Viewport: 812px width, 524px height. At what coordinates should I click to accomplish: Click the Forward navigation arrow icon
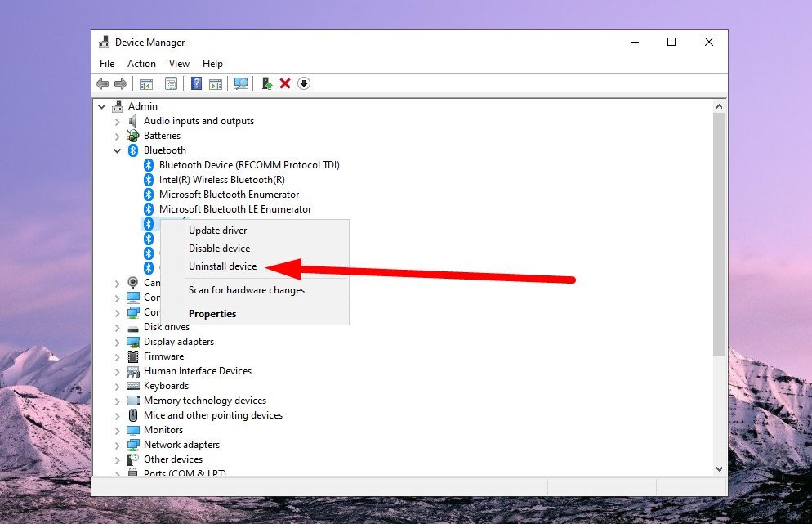point(120,83)
